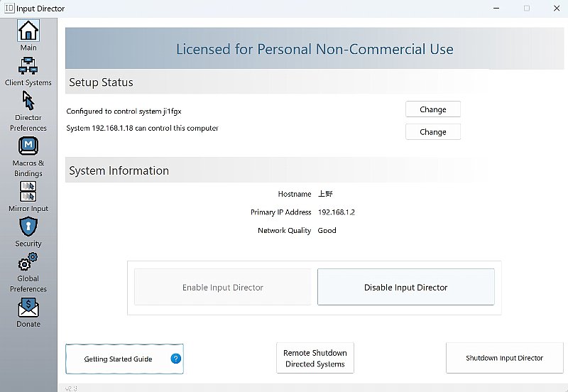Click the Setup Status heading
Image resolution: width=568 pixels, height=392 pixels.
click(101, 82)
